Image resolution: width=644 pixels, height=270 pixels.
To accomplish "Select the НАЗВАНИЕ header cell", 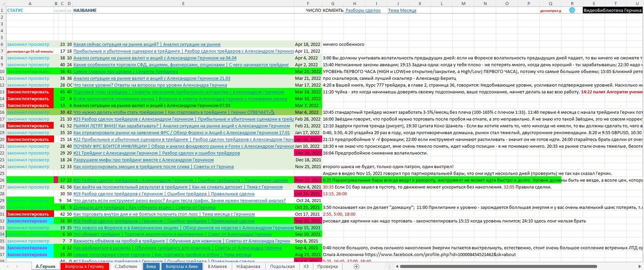I will pyautogui.click(x=183, y=10).
